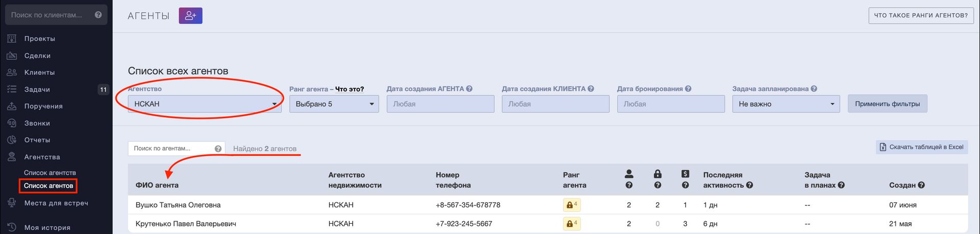Click the purple add agent icon
The width and height of the screenshot is (980, 234).
[190, 16]
